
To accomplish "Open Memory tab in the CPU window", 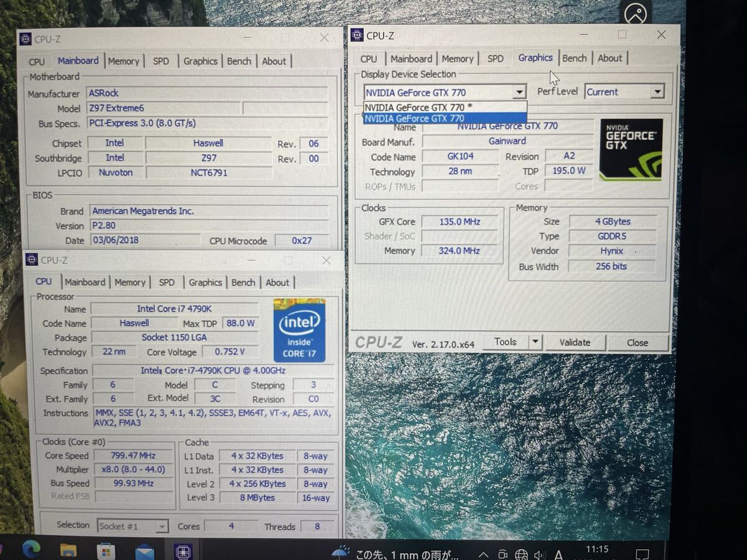I will pyautogui.click(x=129, y=282).
